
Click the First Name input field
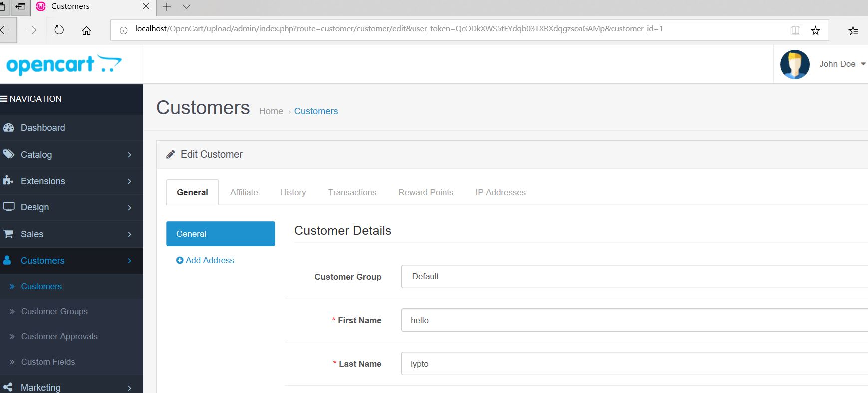[x=634, y=320]
